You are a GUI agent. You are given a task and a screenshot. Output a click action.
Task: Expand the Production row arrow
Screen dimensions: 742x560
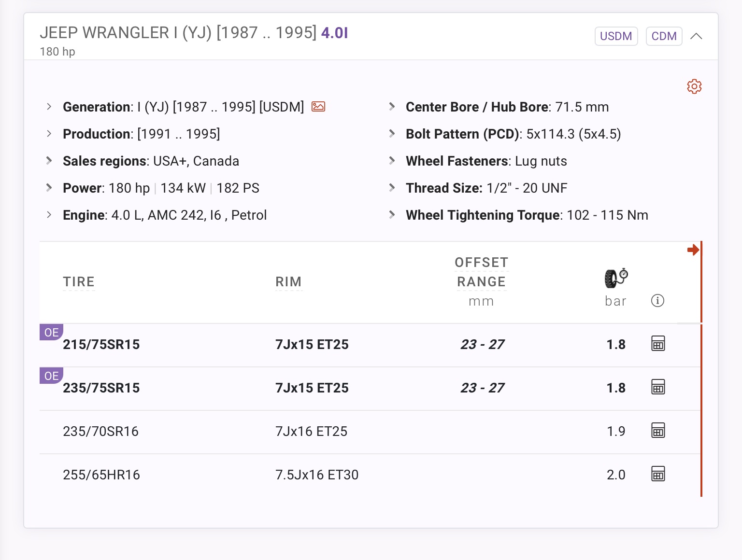coord(49,134)
